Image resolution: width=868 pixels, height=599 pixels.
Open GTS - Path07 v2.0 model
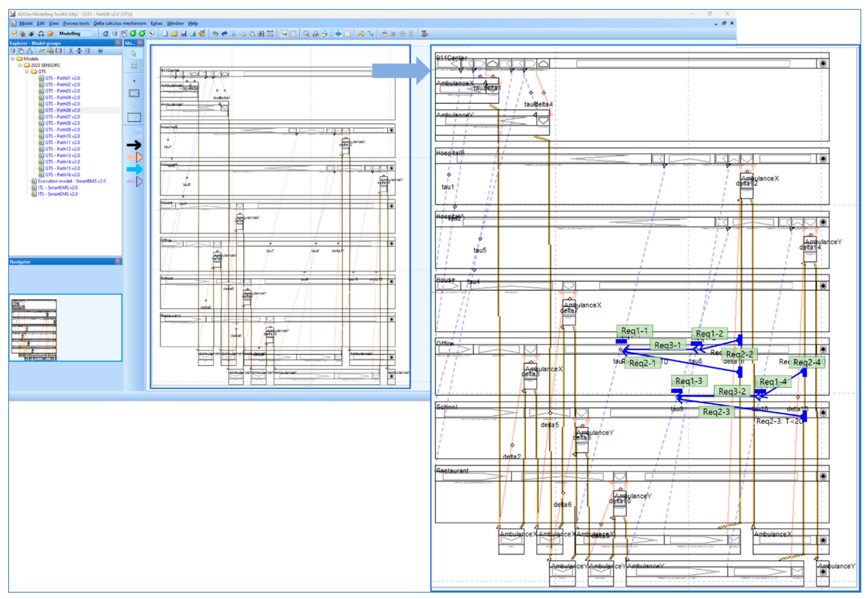[62, 117]
